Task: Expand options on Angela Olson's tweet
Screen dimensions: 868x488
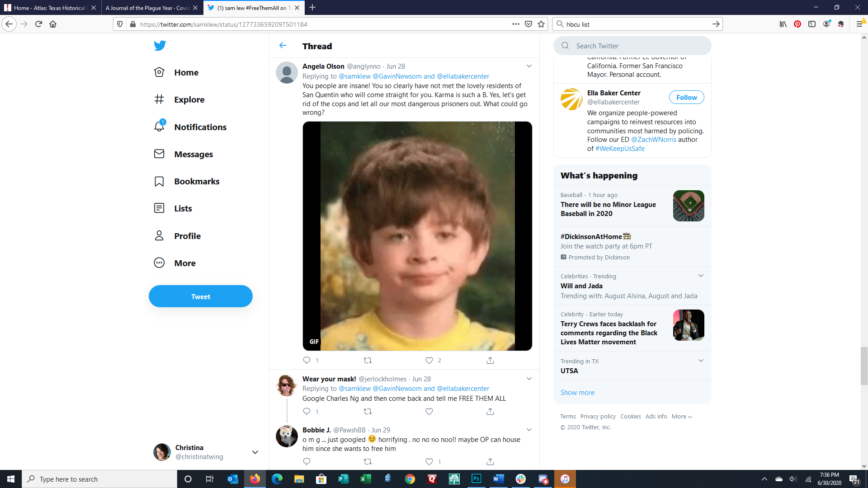Action: pos(529,66)
